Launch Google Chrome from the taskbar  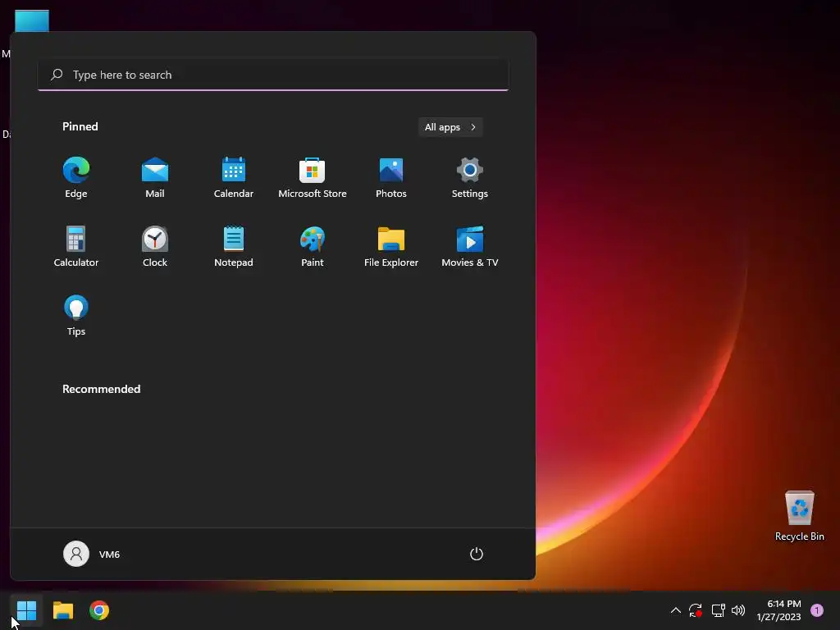(99, 610)
